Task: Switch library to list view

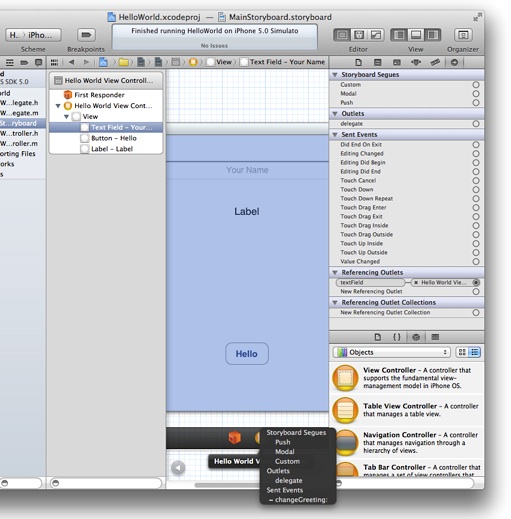Action: [475, 352]
